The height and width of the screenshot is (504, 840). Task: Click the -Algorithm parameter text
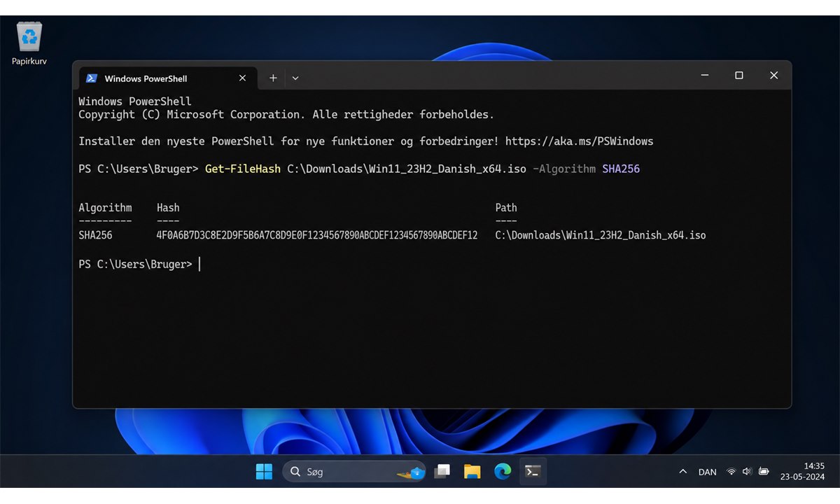(564, 169)
